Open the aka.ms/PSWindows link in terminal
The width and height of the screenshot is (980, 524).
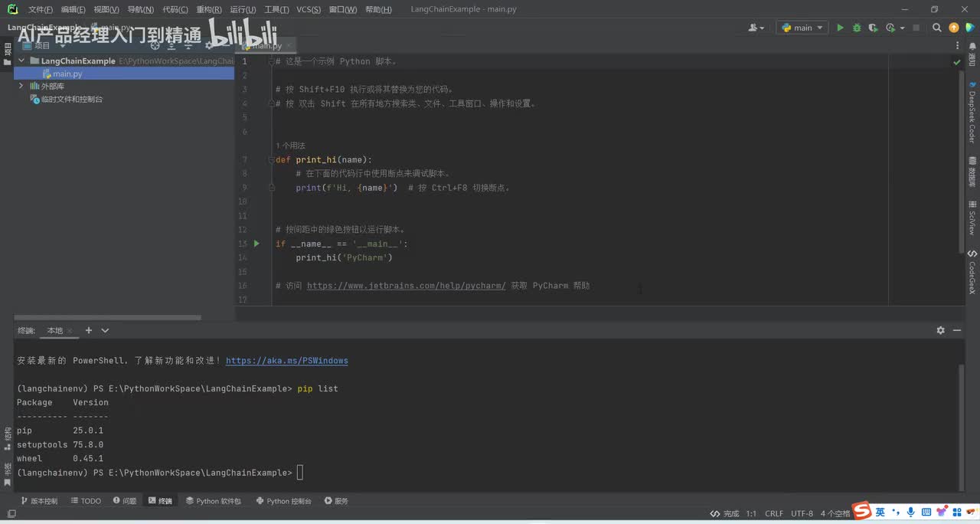point(287,360)
